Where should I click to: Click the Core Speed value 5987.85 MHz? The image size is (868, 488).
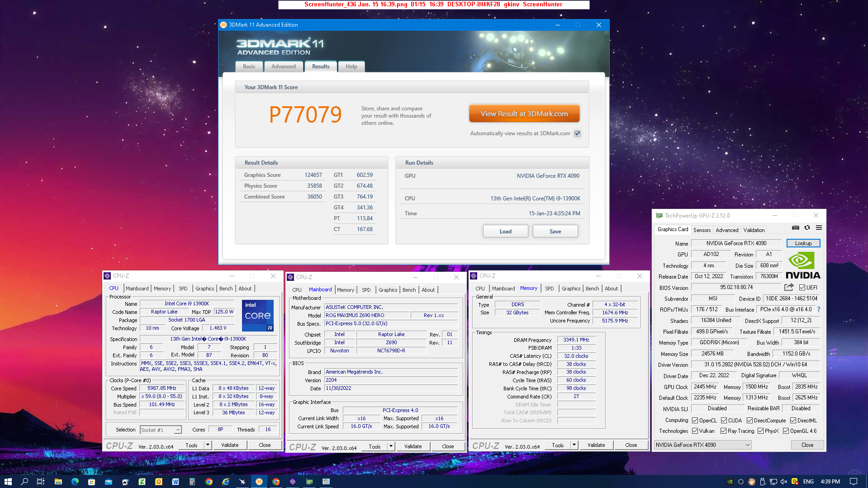pyautogui.click(x=162, y=388)
